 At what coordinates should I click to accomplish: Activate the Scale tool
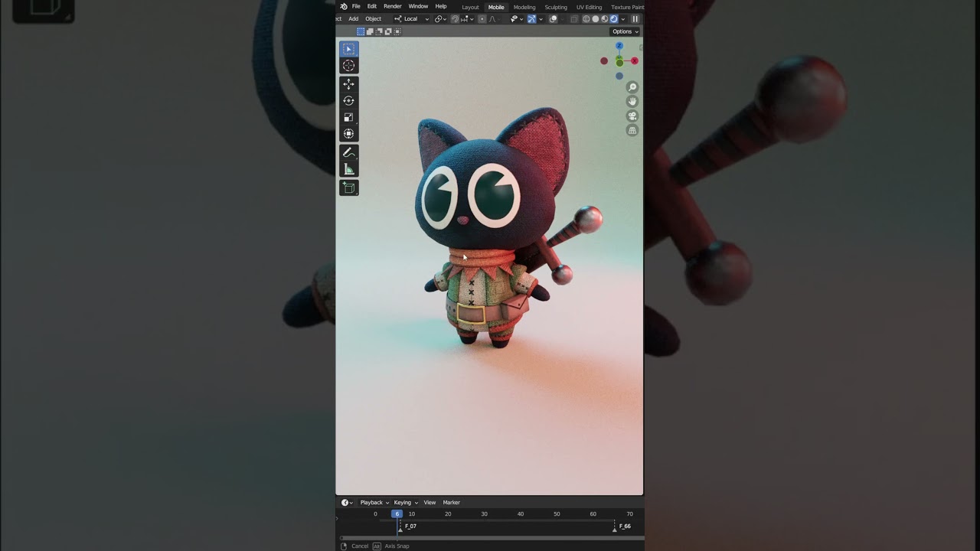pyautogui.click(x=348, y=117)
